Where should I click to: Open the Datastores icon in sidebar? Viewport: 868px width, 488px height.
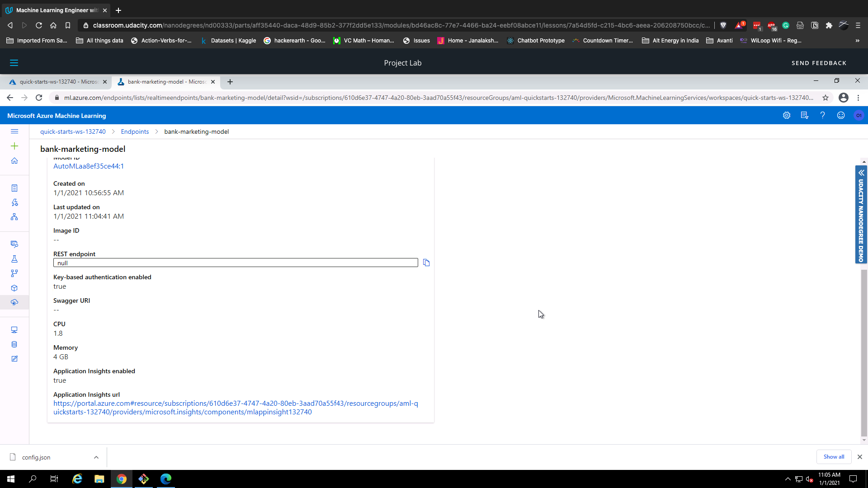(x=14, y=344)
